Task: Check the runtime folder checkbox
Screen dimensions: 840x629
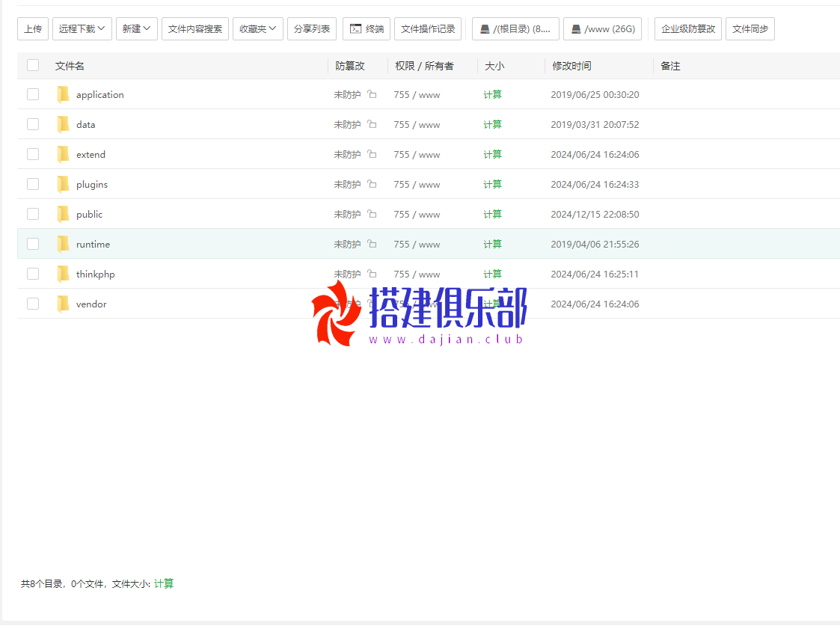Action: 33,245
